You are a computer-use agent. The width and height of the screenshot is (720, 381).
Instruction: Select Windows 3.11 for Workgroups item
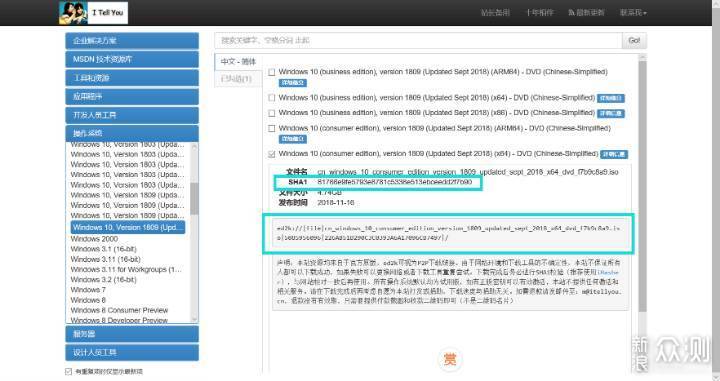[126, 269]
